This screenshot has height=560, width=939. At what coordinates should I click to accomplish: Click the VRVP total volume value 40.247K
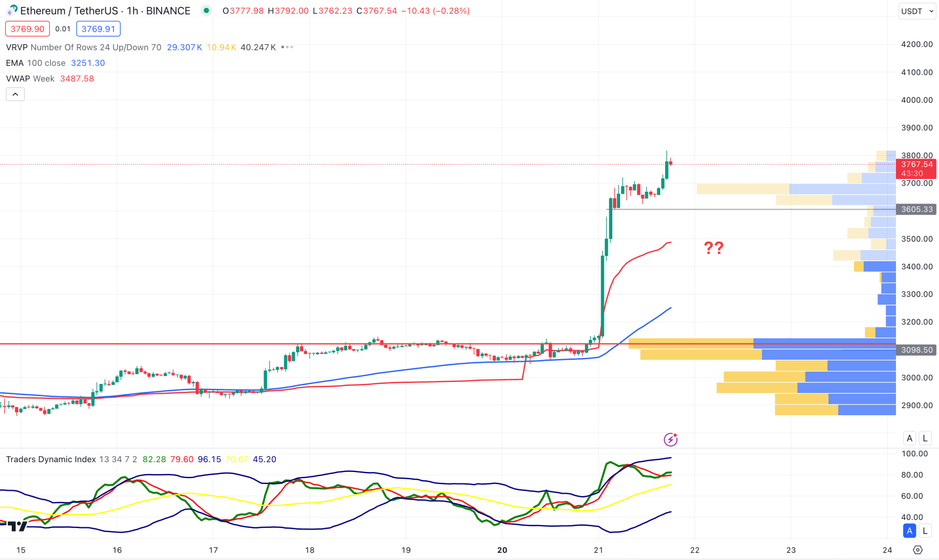point(258,47)
